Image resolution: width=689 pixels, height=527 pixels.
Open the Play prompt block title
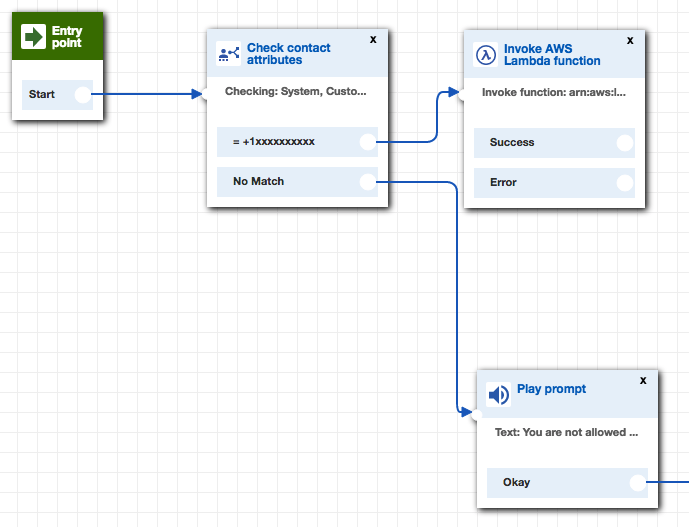[551, 389]
